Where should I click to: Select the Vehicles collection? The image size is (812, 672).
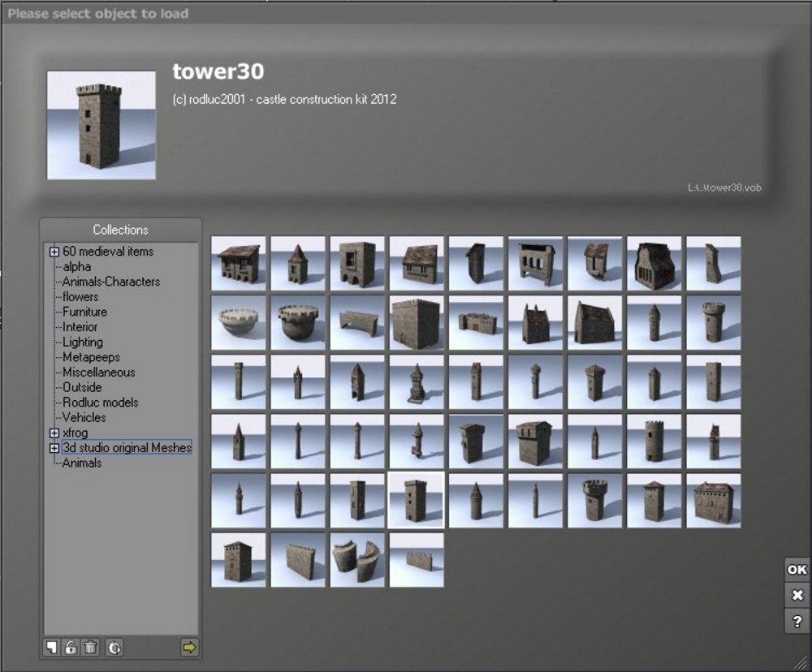[x=84, y=417]
